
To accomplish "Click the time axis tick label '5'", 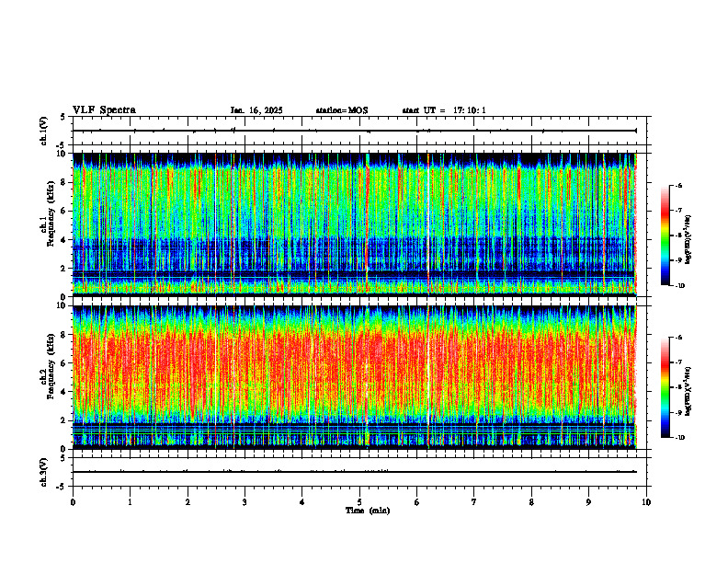I will click(359, 502).
